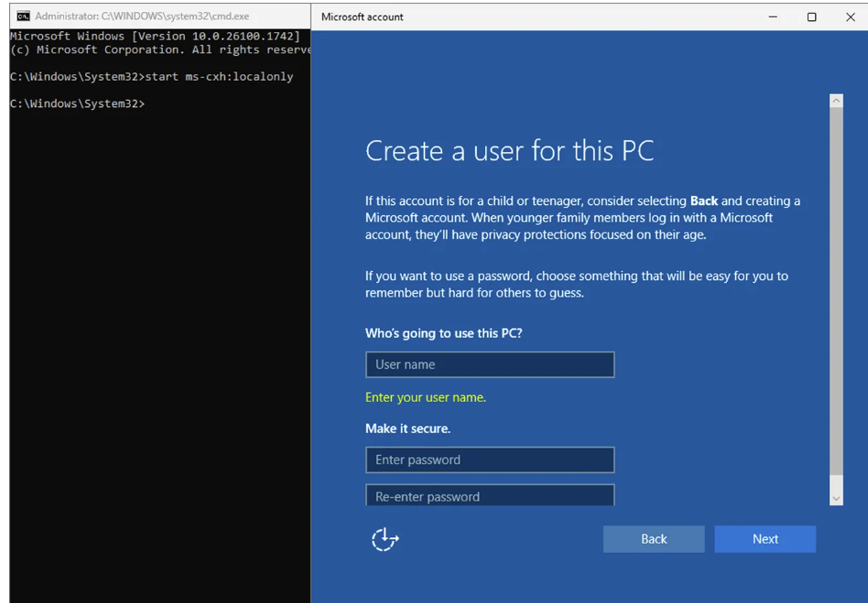Maximize the Microsoft account window
Image resolution: width=868 pixels, height=603 pixels.
(811, 17)
